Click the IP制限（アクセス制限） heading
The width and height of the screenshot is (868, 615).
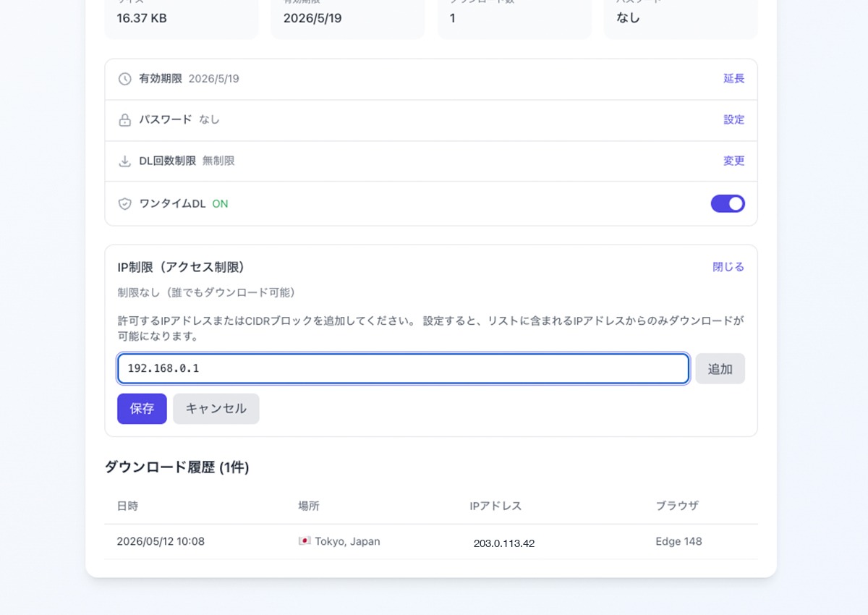click(182, 267)
